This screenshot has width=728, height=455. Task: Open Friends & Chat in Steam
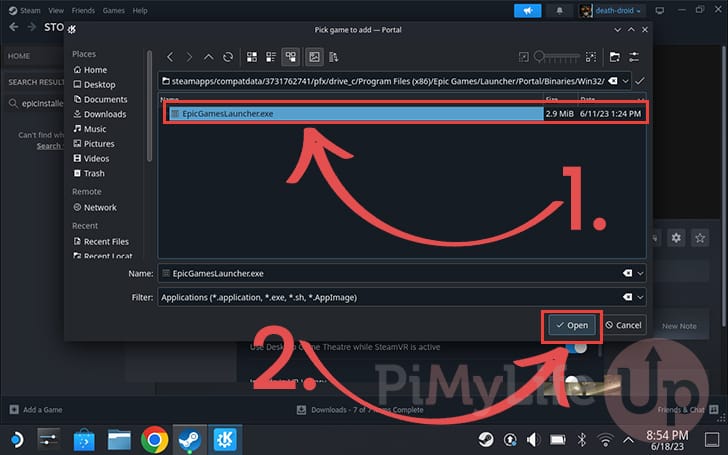click(688, 410)
